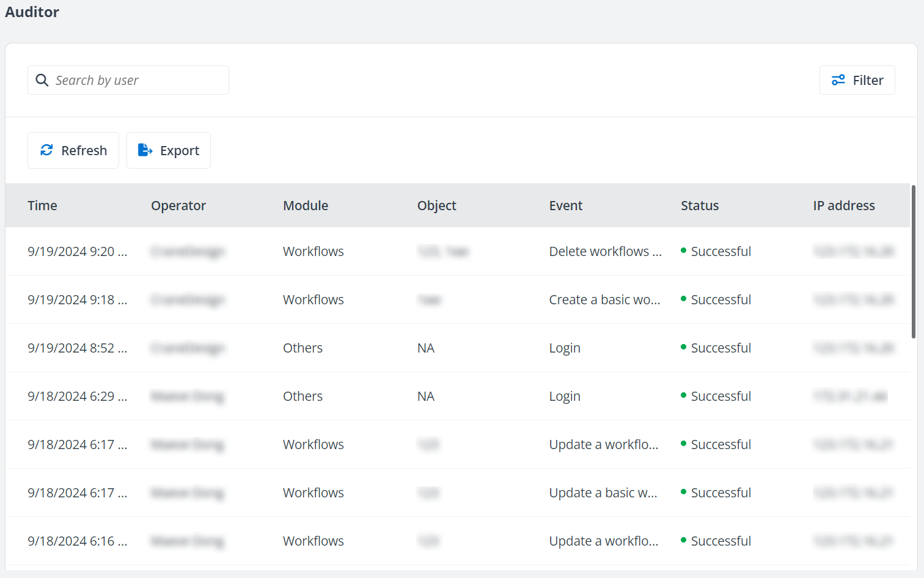This screenshot has width=924, height=578.
Task: Click the Filter sliders icon
Action: pos(838,80)
